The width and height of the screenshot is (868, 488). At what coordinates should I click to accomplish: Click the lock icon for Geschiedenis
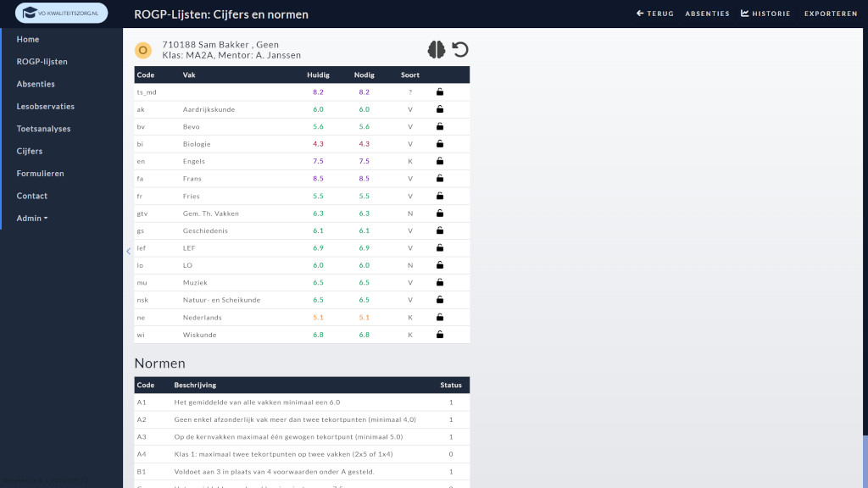click(x=440, y=230)
